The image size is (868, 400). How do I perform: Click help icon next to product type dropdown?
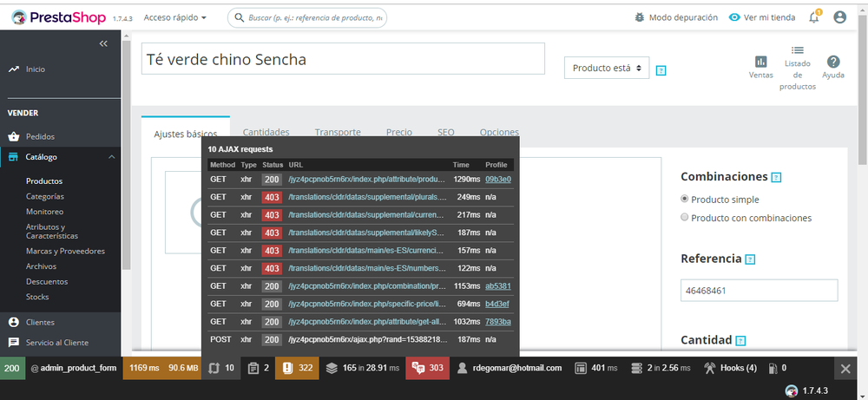[661, 70]
